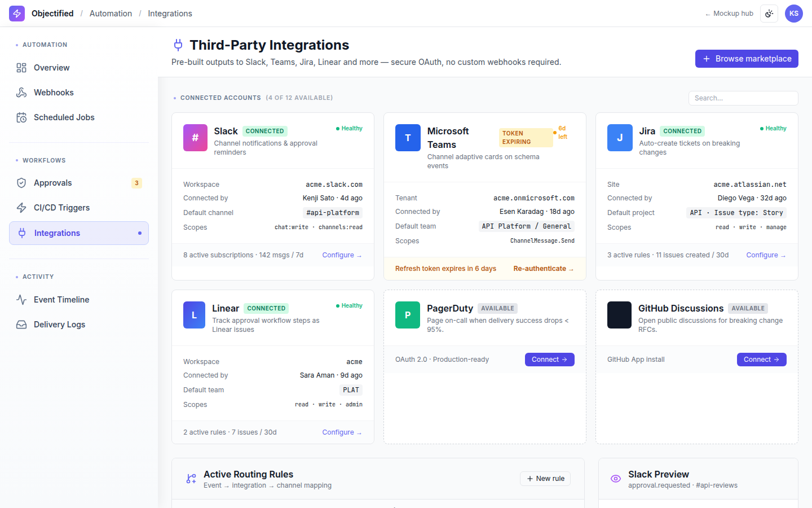Click the Jira J logo tile

[x=620, y=138]
